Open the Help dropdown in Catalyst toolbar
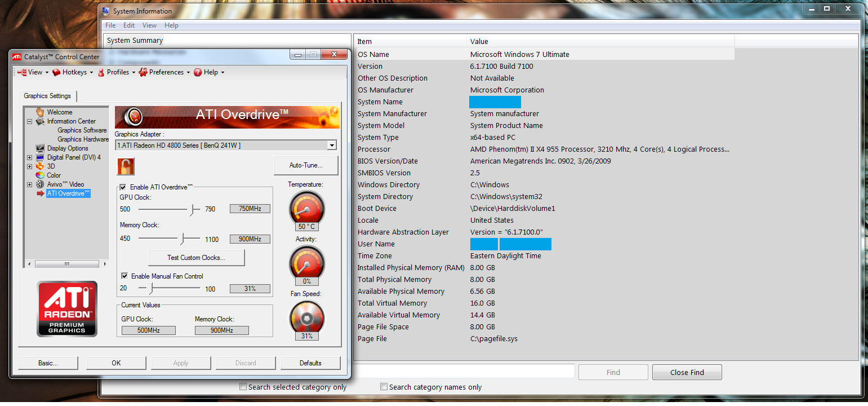Screen dimensions: 868x406 point(209,72)
